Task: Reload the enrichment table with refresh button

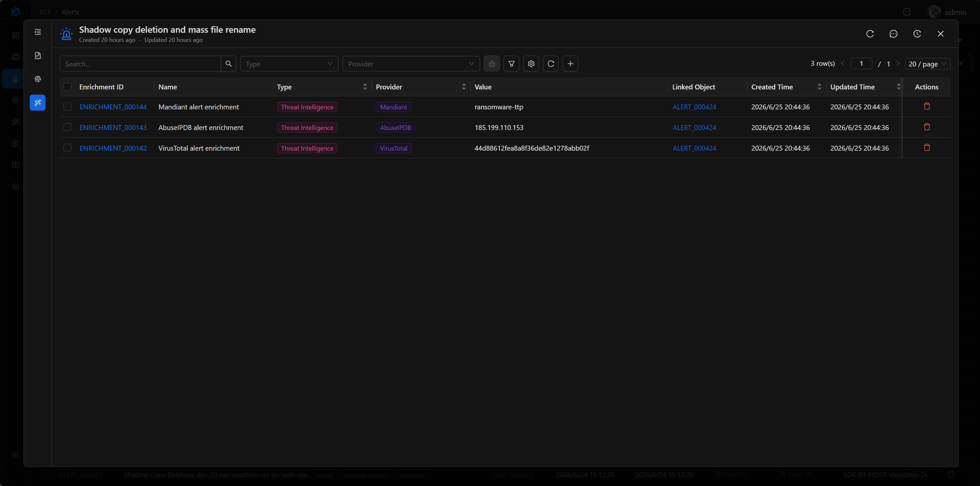Action: (x=551, y=64)
